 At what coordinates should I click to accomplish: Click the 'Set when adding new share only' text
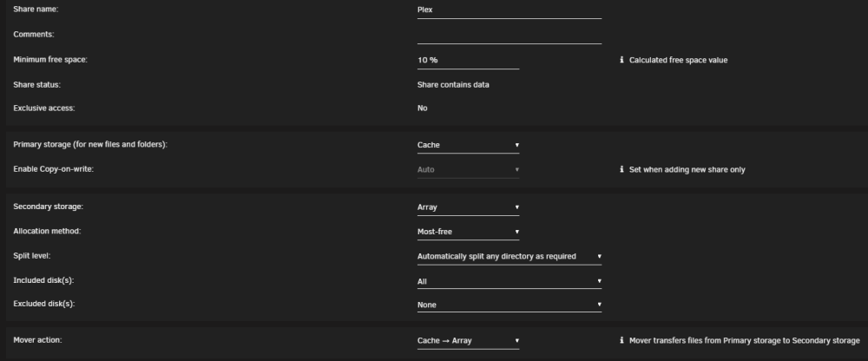point(687,169)
